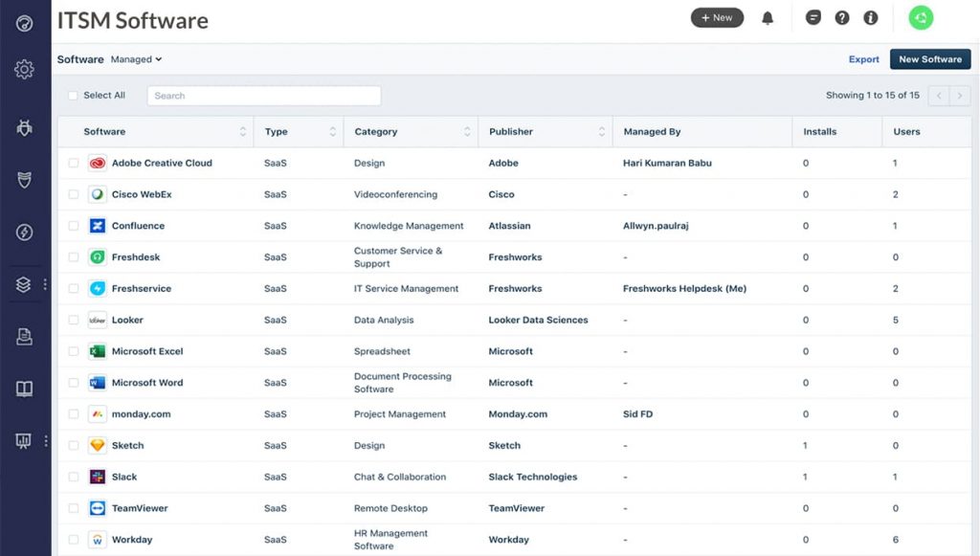This screenshot has width=980, height=556.
Task: Open the dashboard icon in sidebar
Action: pyautogui.click(x=25, y=23)
